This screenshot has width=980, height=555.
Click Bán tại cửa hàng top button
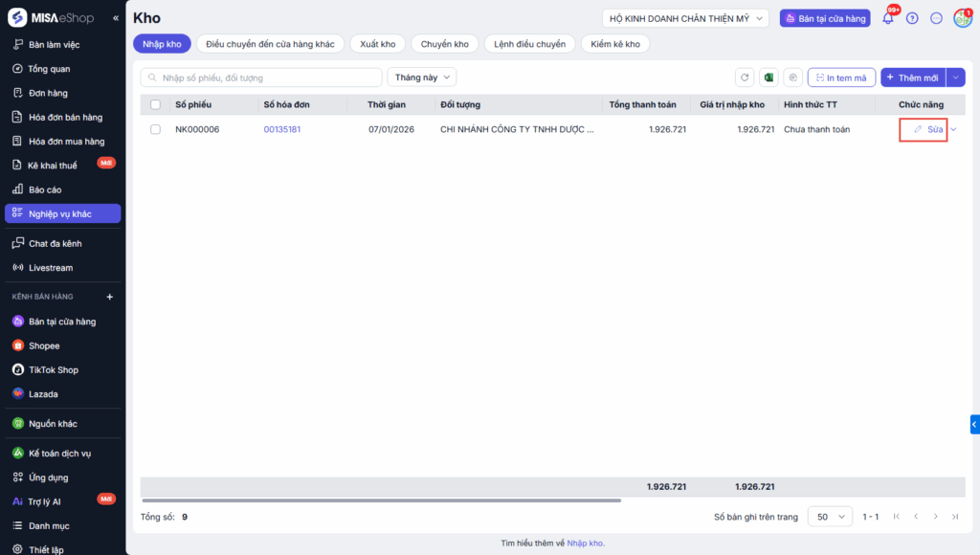point(825,18)
